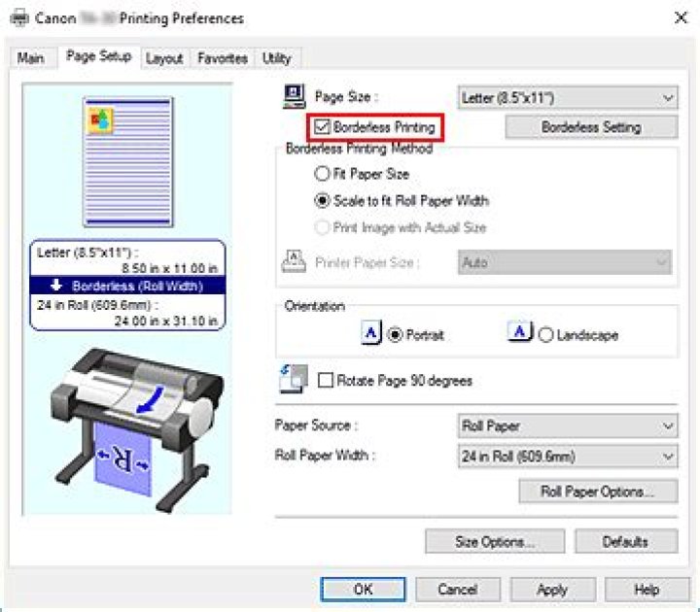Open the Roll Paper Width dropdown
The image size is (700, 612).
[x=568, y=457]
